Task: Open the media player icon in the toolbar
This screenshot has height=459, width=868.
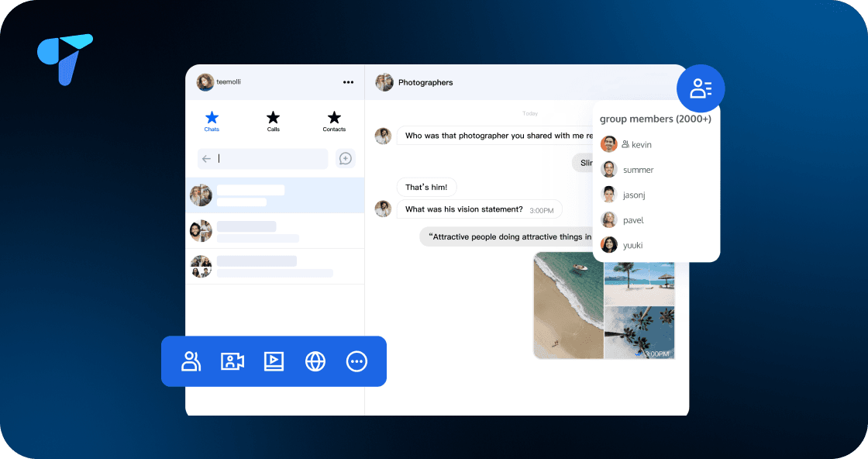Action: point(274,361)
